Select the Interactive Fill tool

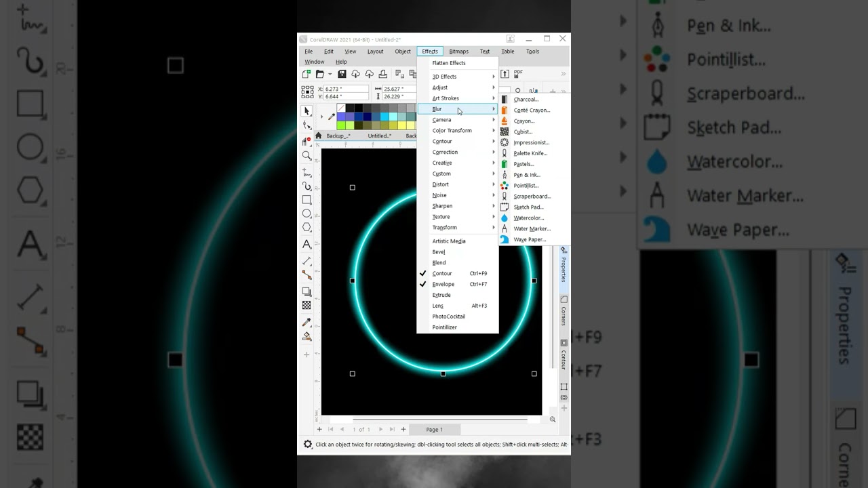[x=307, y=336]
